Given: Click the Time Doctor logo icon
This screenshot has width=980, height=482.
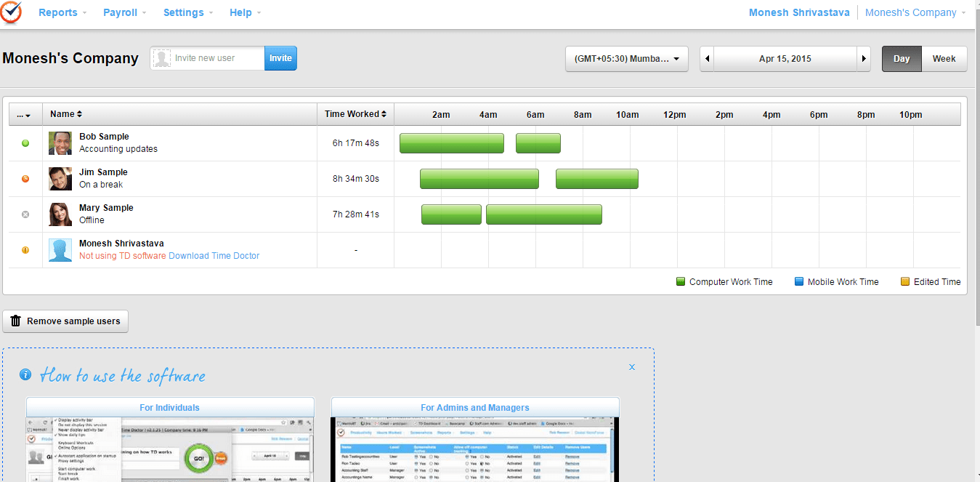Looking at the screenshot, I should tap(11, 12).
